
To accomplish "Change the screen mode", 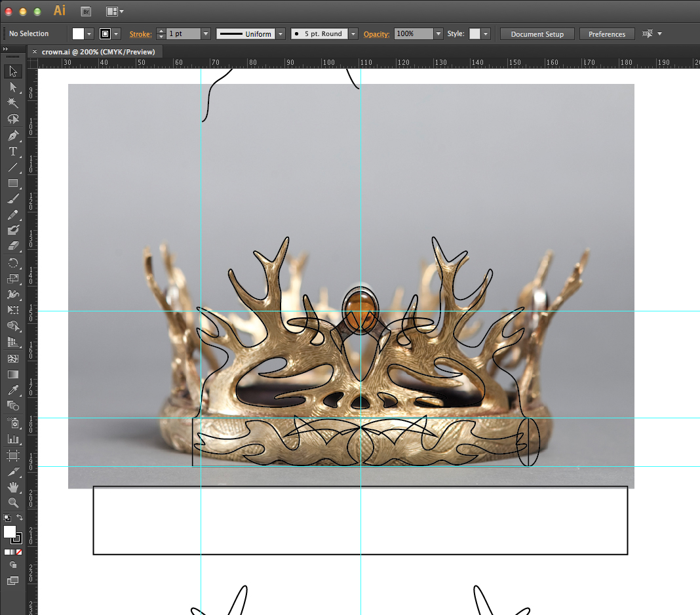I will pos(13,581).
